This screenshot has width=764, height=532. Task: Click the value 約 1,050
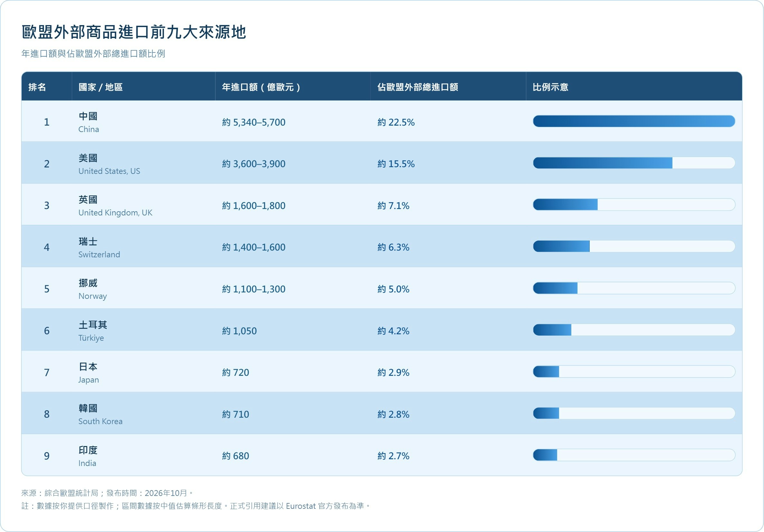point(240,331)
